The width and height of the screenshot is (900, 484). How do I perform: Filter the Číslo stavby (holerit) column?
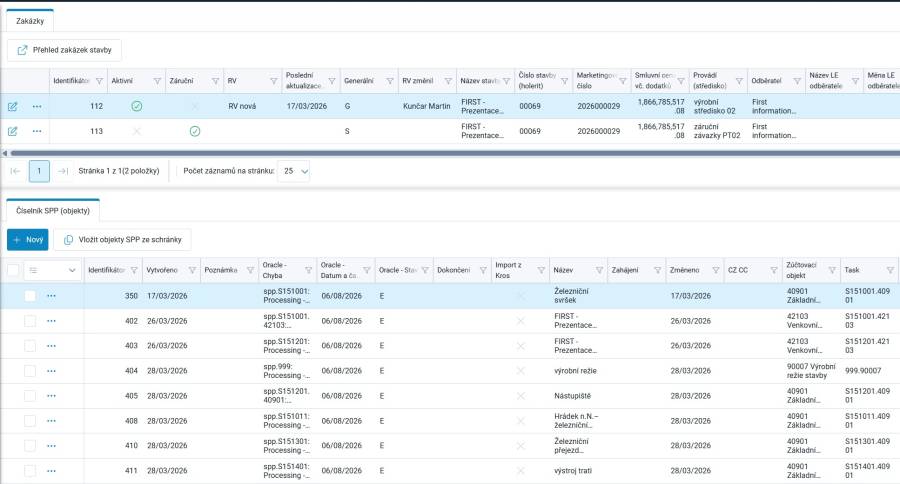pos(564,81)
